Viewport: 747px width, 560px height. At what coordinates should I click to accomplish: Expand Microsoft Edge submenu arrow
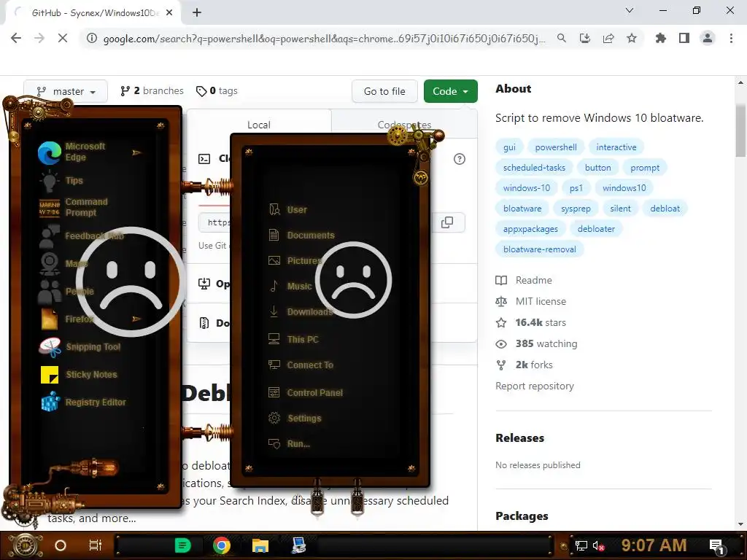pos(136,152)
